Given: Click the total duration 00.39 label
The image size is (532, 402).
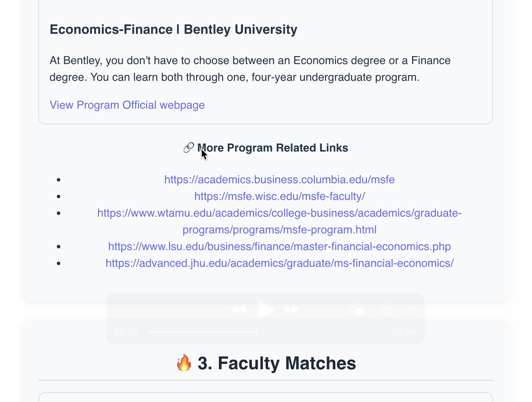Looking at the screenshot, I should pyautogui.click(x=404, y=332).
